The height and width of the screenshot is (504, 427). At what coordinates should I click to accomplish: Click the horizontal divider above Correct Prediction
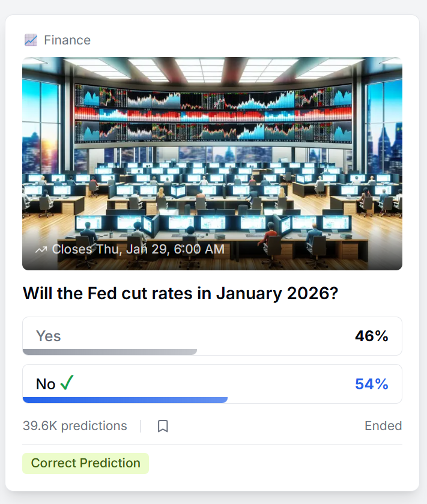click(212, 445)
